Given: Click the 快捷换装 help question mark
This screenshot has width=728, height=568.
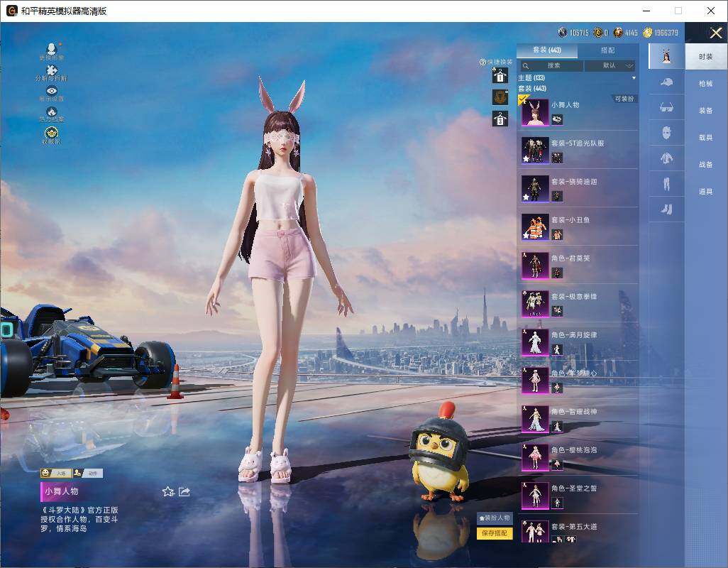Looking at the screenshot, I should click(x=483, y=62).
